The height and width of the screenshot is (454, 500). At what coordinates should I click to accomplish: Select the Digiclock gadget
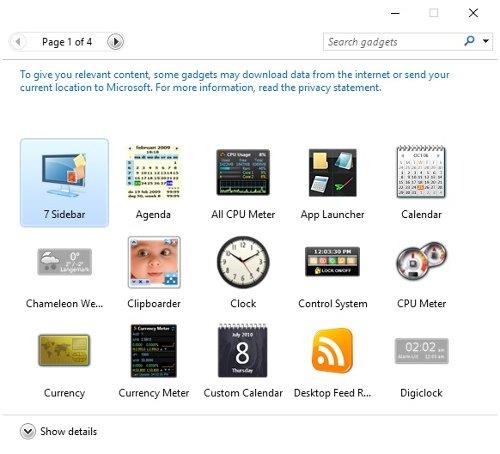pos(422,351)
